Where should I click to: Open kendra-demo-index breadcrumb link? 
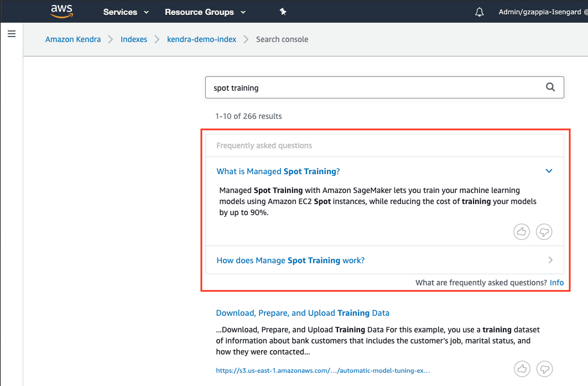(x=202, y=39)
